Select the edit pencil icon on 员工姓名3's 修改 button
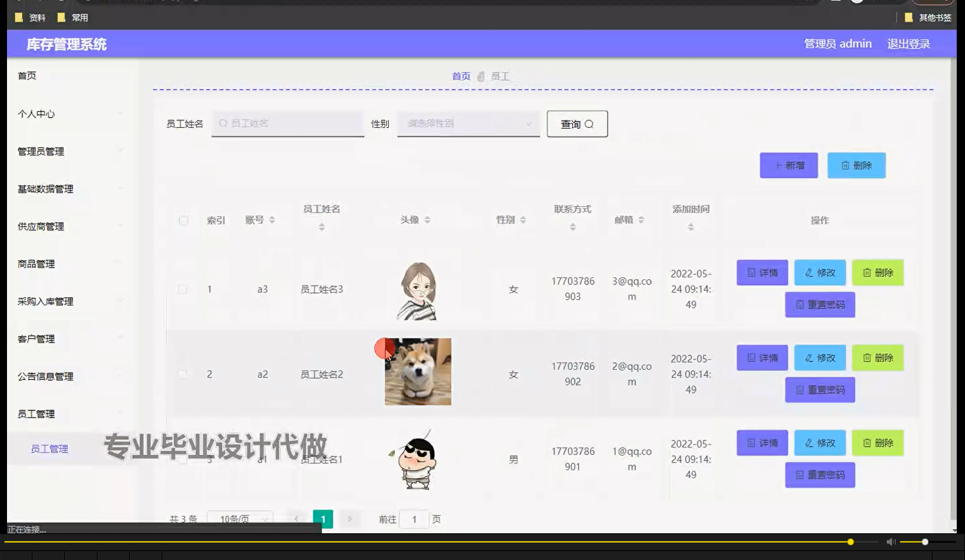The width and height of the screenshot is (965, 560). 808,272
